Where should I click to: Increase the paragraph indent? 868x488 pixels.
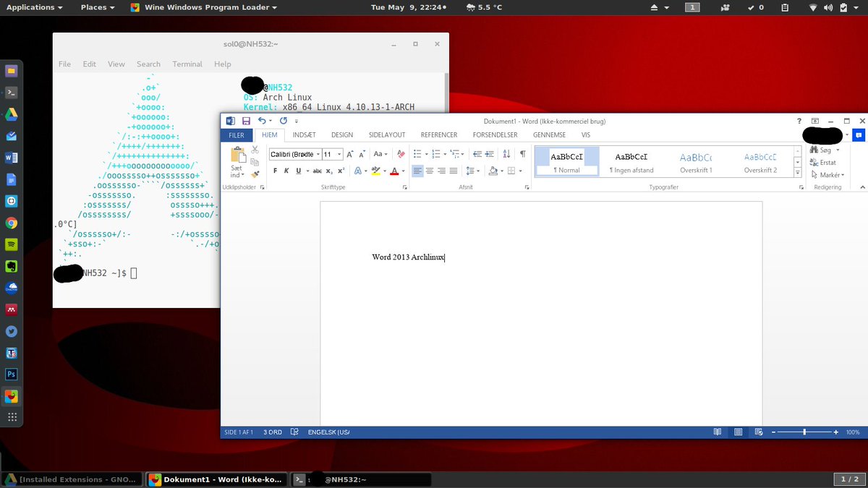pyautogui.click(x=490, y=154)
